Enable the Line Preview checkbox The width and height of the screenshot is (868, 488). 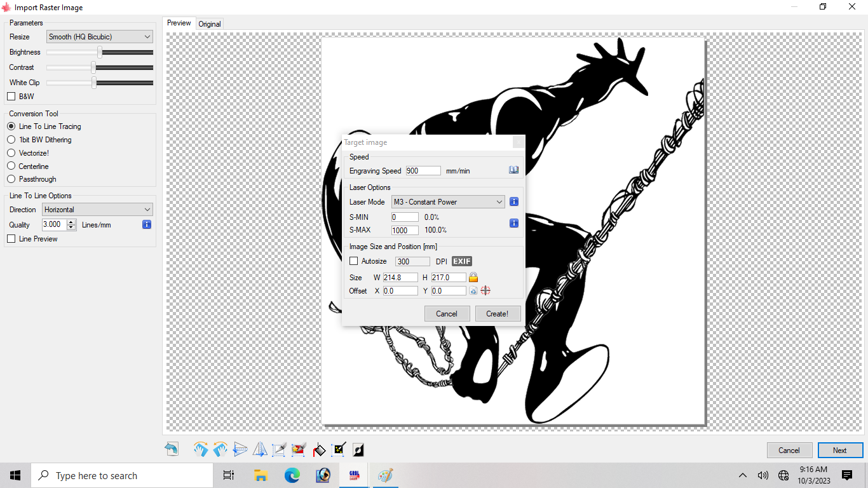(x=11, y=239)
